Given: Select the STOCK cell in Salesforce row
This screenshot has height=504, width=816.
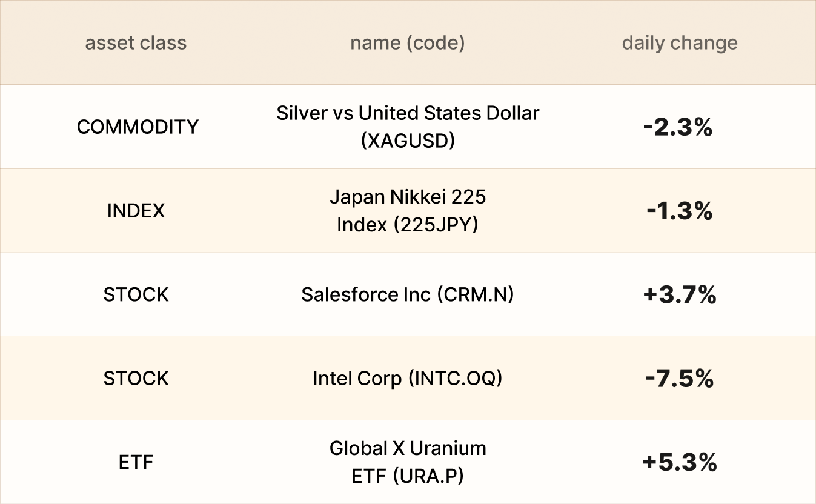Looking at the screenshot, I should pos(136,294).
